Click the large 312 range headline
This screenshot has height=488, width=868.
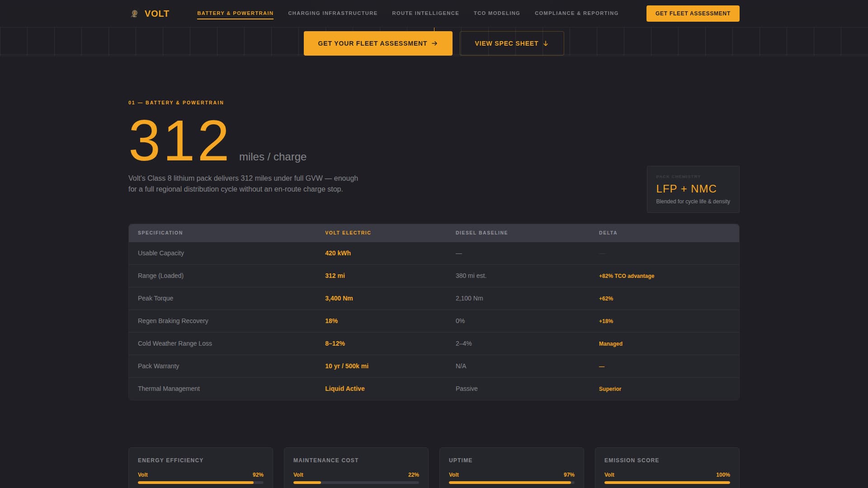click(179, 141)
